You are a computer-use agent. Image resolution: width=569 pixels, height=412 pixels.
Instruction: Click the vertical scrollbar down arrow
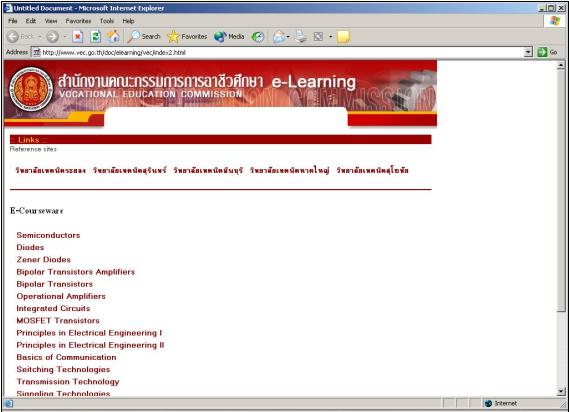coord(561,391)
